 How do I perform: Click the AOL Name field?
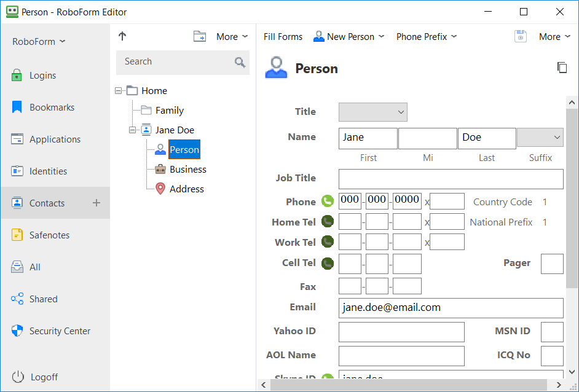tap(401, 356)
